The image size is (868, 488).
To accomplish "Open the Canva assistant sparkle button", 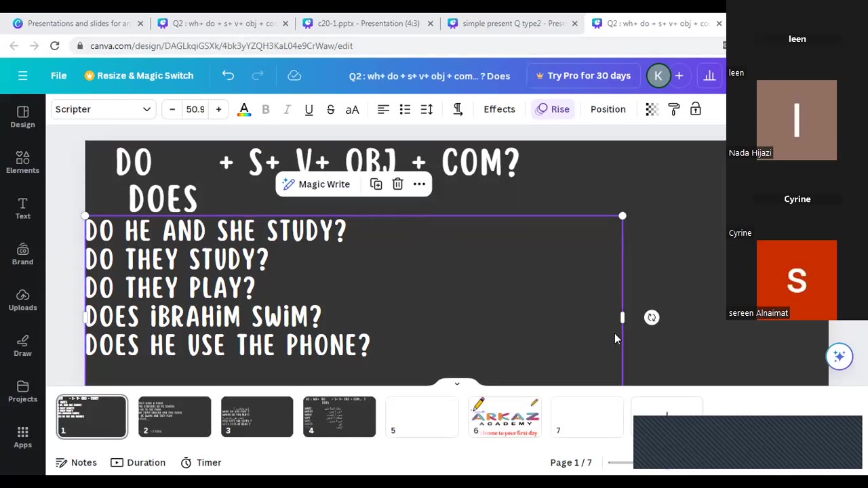I will click(840, 356).
